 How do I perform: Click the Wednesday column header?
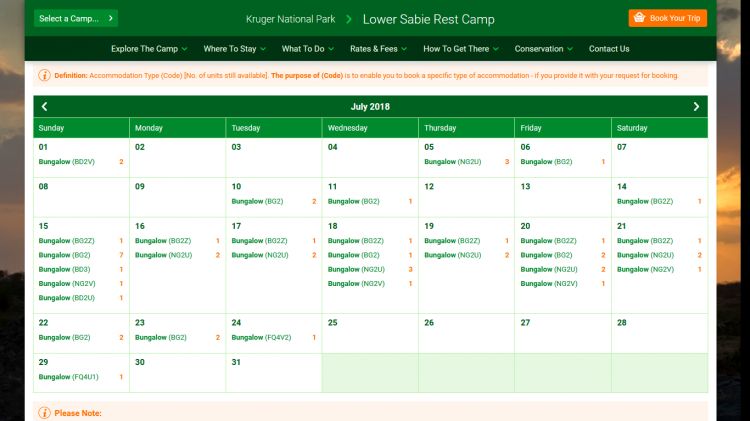370,128
